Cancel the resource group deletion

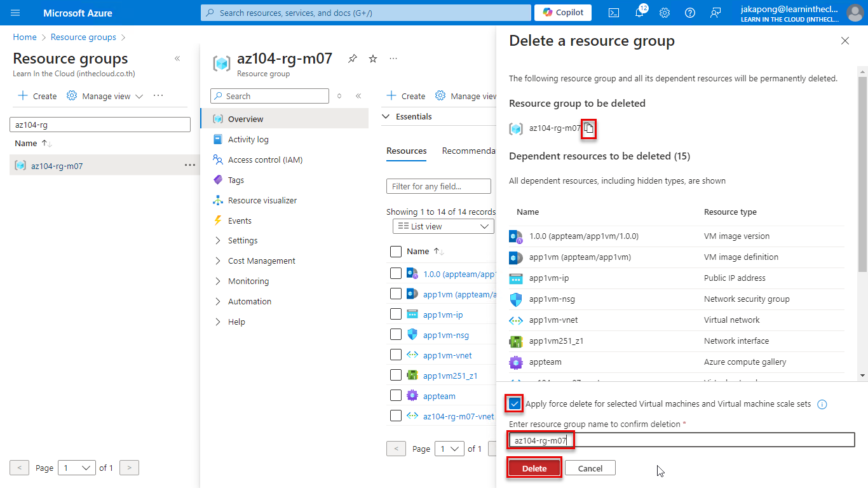[x=590, y=468]
